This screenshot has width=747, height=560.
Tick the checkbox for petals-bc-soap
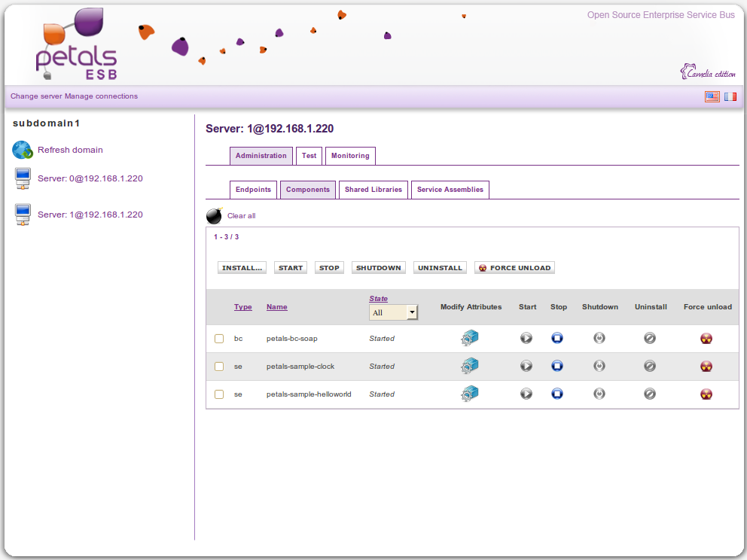click(219, 339)
